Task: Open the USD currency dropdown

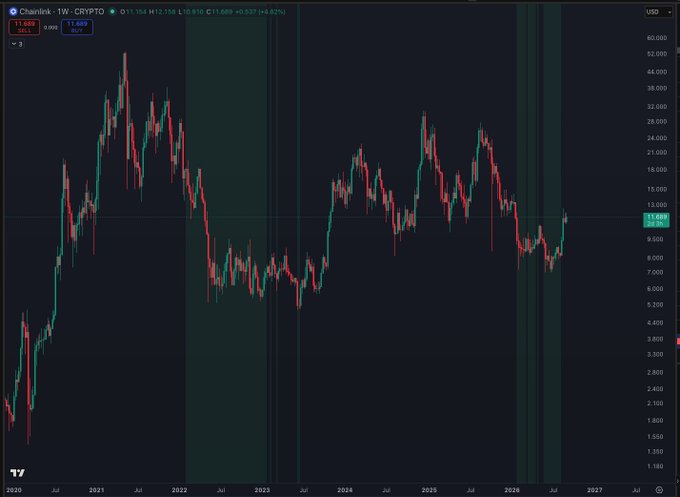Action: pos(658,12)
